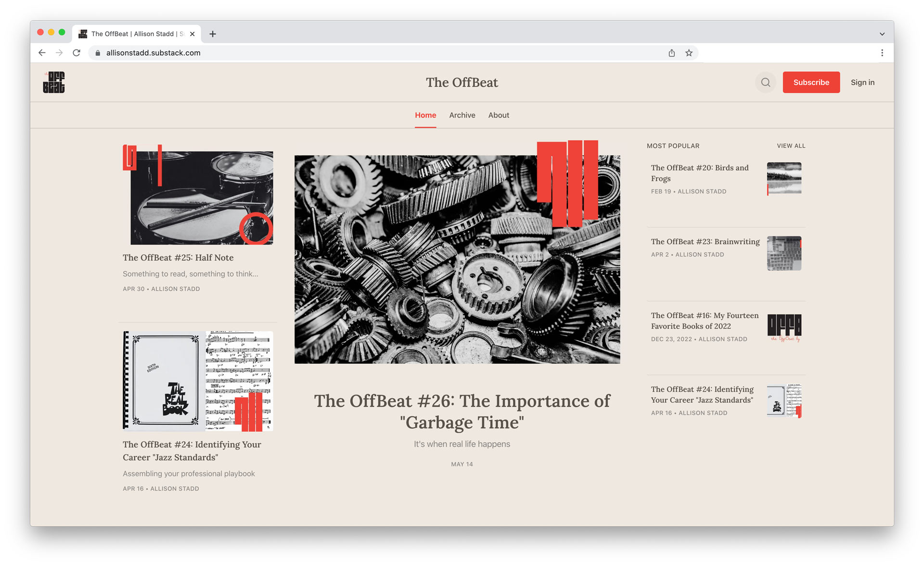Open View All popular posts
Image resolution: width=924 pixels, height=566 pixels.
tap(791, 146)
